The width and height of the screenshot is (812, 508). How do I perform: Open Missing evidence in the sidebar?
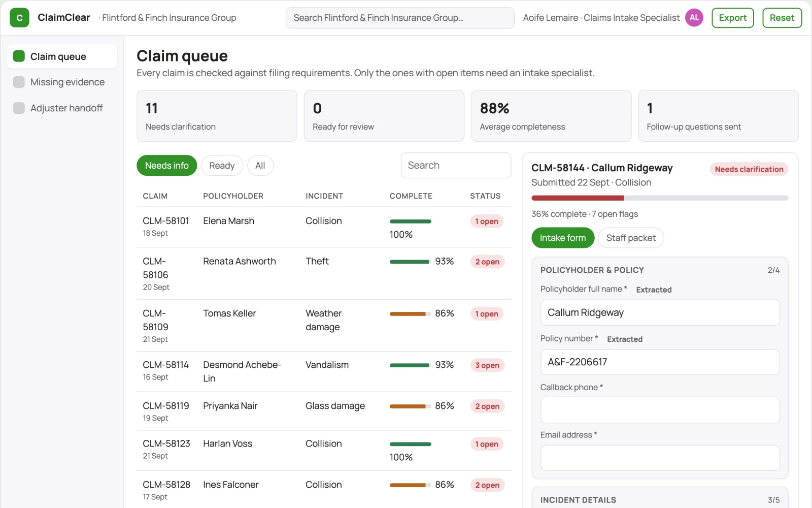click(x=62, y=82)
